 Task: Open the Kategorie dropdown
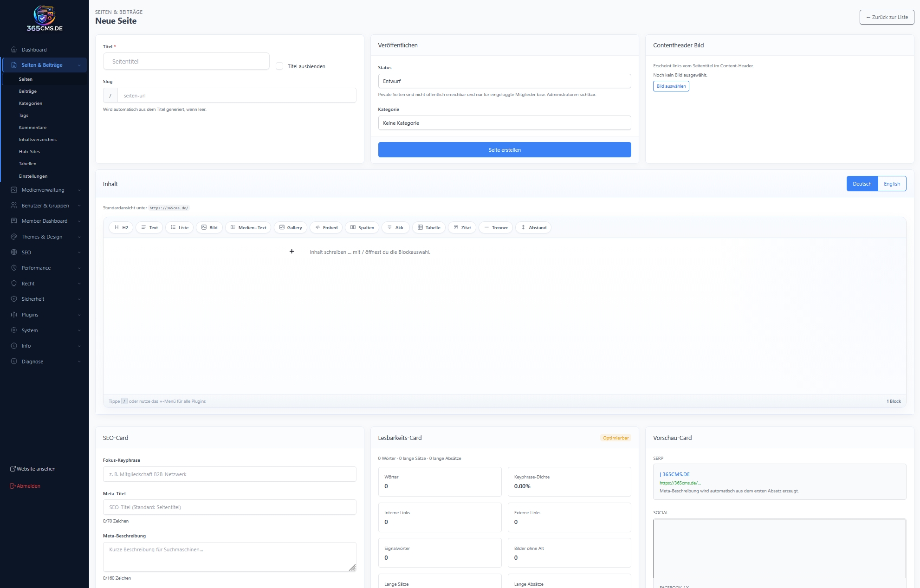tap(504, 123)
